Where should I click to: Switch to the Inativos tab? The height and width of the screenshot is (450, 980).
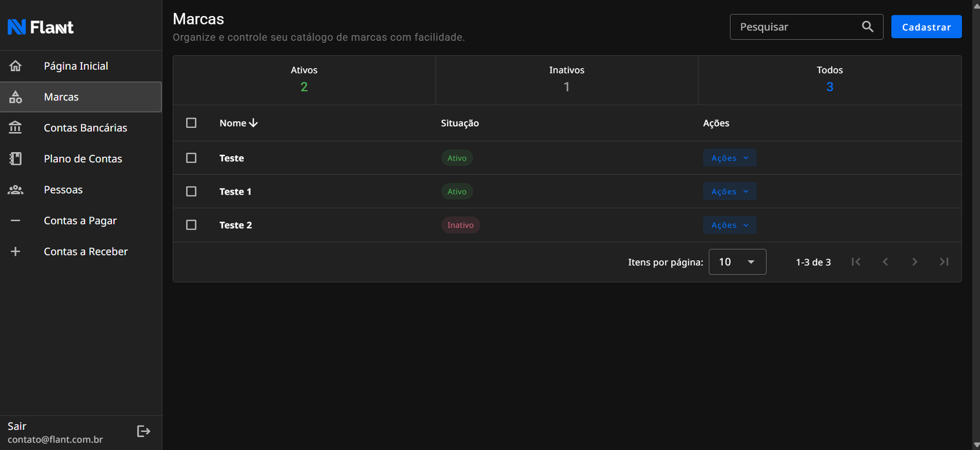point(567,80)
